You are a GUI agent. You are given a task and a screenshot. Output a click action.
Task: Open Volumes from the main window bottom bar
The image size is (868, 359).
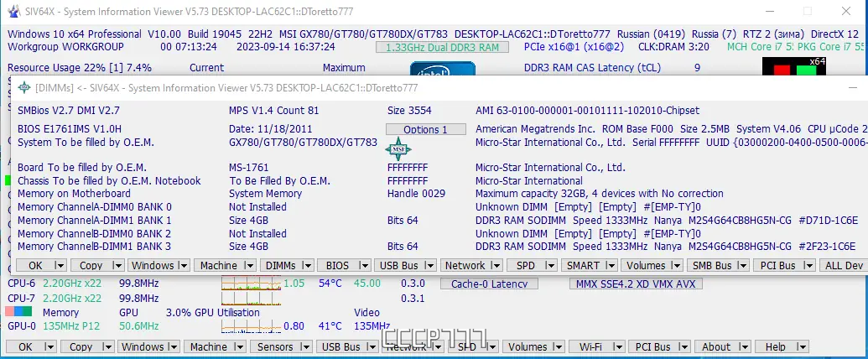click(528, 346)
